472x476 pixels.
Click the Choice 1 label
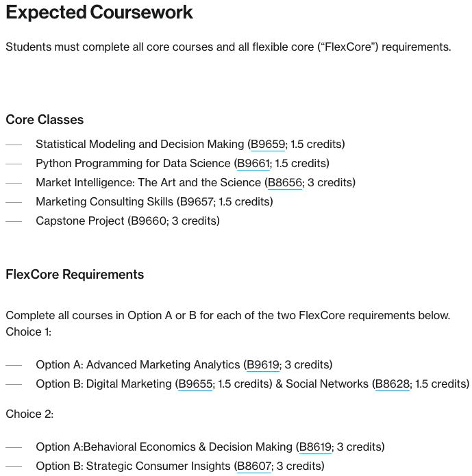point(29,332)
